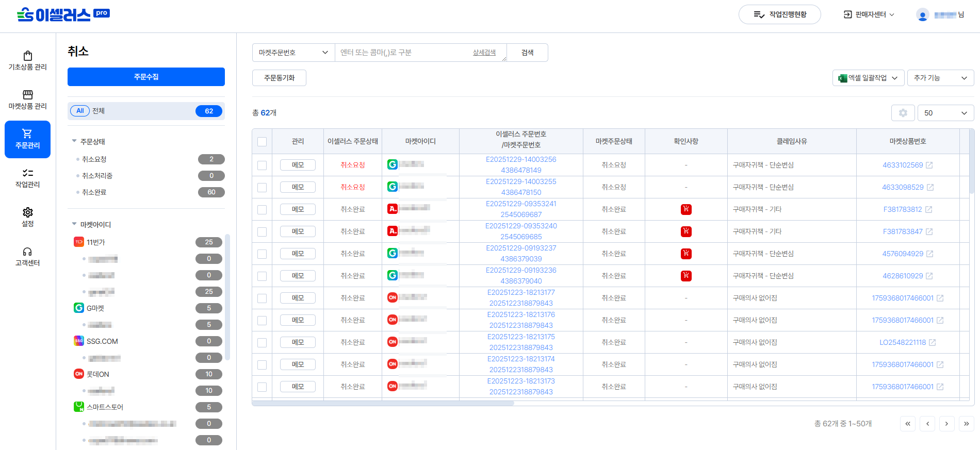Open 작업관리 from the sidebar
This screenshot has width=980, height=450.
tap(27, 178)
